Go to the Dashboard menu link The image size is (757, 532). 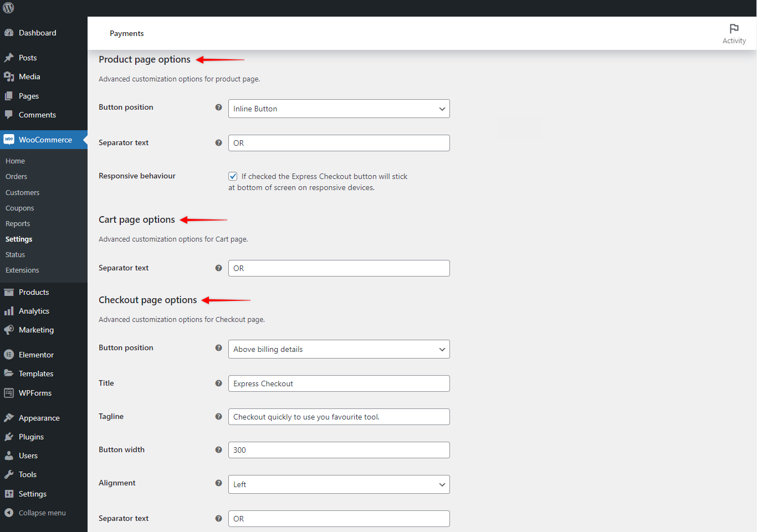[x=38, y=33]
